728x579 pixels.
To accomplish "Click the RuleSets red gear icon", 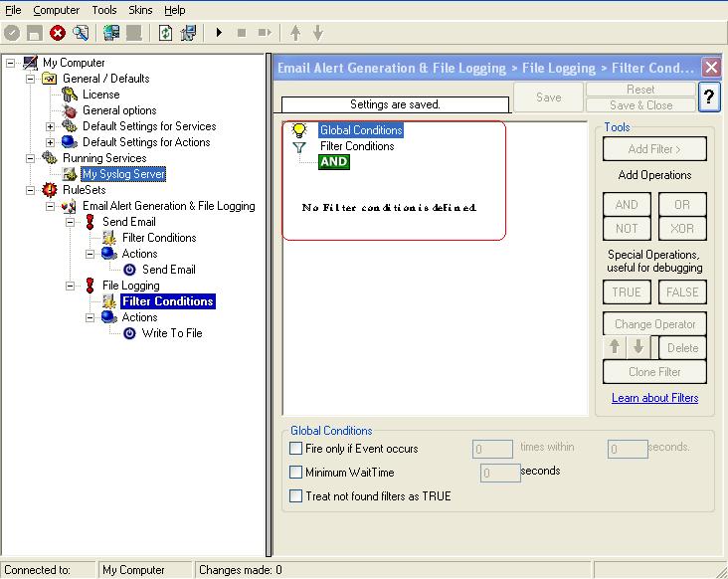I will pos(50,190).
